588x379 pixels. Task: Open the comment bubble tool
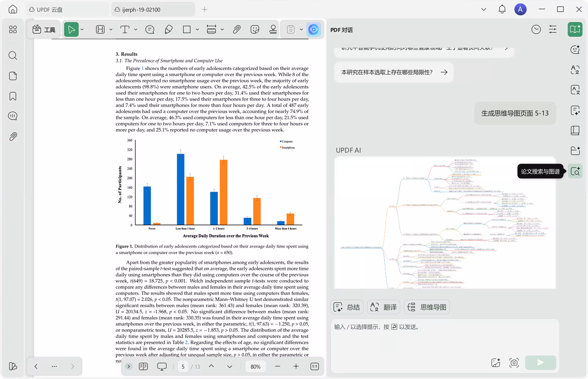coord(150,30)
